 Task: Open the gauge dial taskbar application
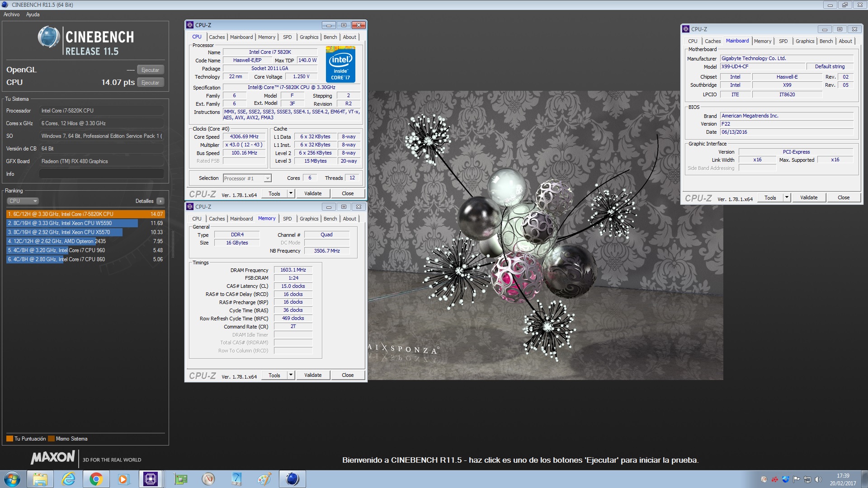click(208, 479)
